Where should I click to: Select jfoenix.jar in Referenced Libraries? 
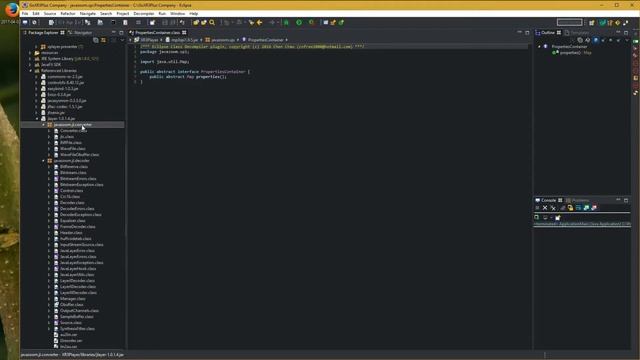56,113
